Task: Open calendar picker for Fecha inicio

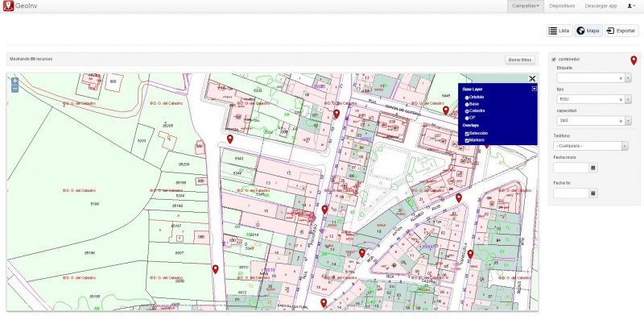Action: 592,168
